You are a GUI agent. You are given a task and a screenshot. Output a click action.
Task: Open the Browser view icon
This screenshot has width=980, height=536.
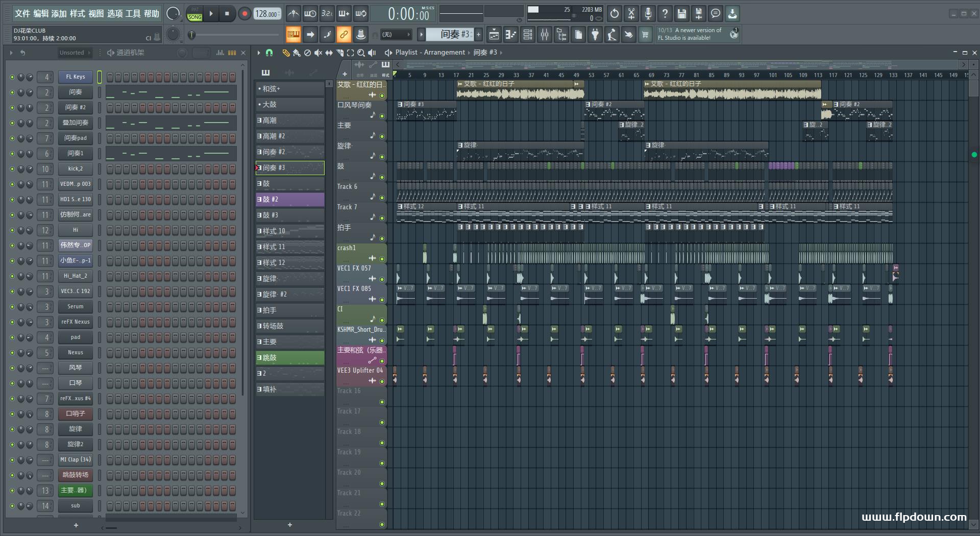[561, 35]
